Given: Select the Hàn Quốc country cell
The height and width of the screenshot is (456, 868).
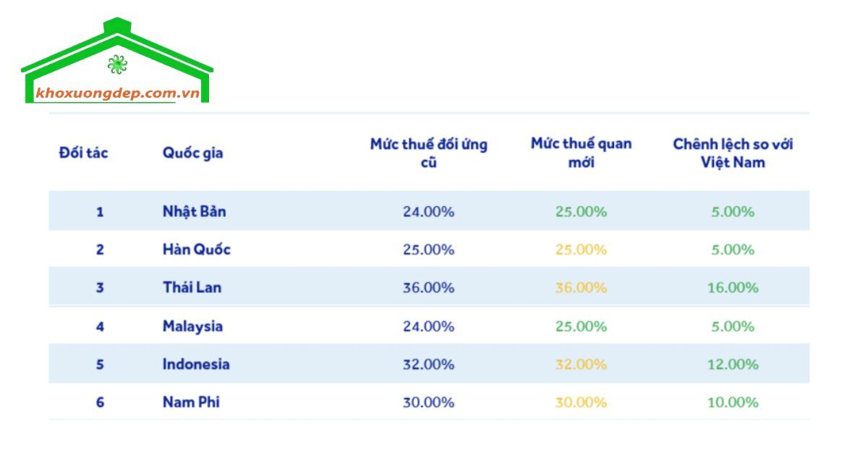Looking at the screenshot, I should tap(197, 250).
